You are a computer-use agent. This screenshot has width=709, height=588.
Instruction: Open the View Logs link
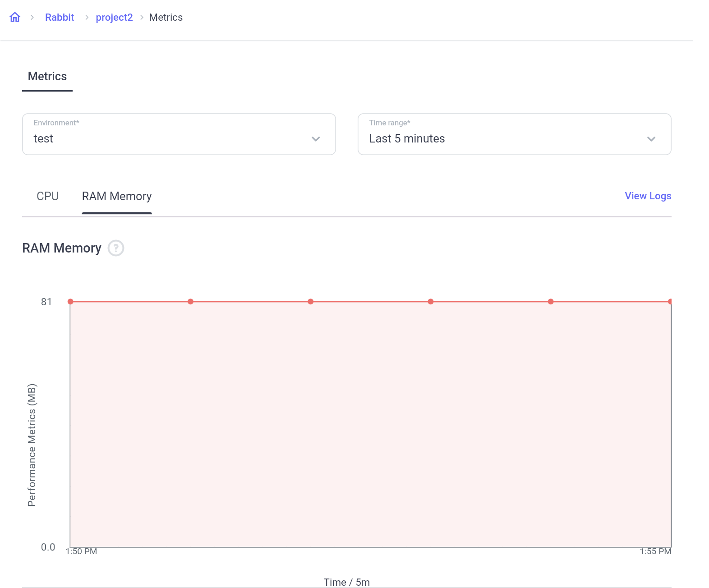648,196
